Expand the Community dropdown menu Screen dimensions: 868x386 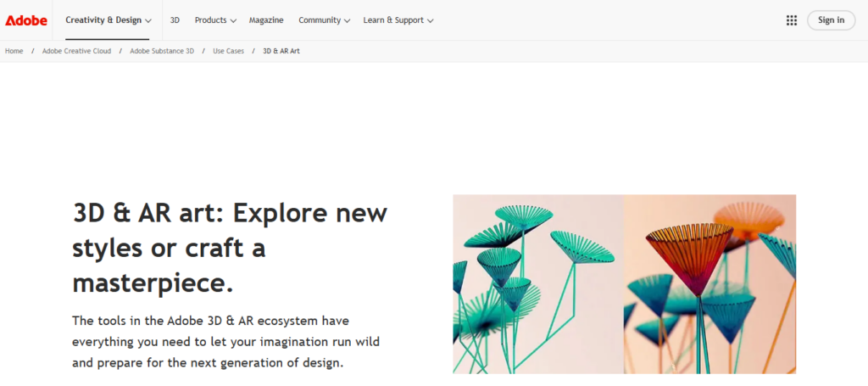tap(324, 20)
